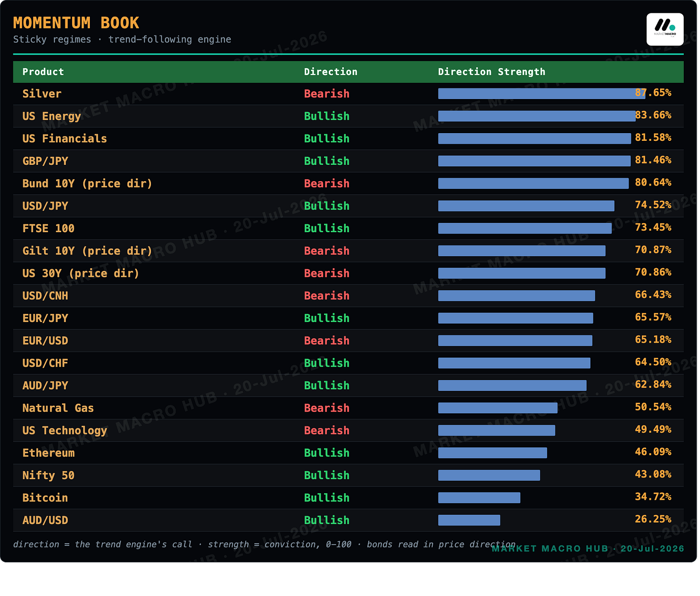Viewport: 700px width, 596px height.
Task: Select the US 30Y (price dir) label
Action: pos(81,273)
